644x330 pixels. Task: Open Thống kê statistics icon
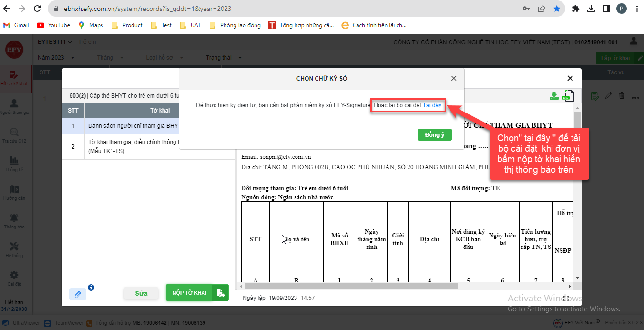point(14,164)
